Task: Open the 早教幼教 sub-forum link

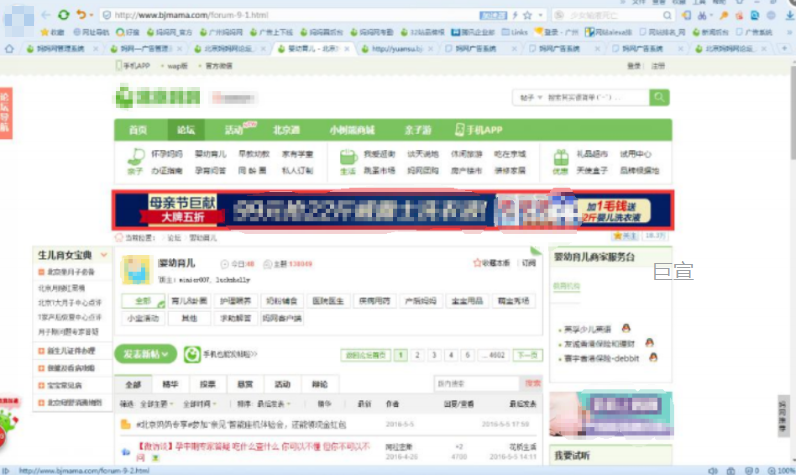Action: pyautogui.click(x=254, y=154)
